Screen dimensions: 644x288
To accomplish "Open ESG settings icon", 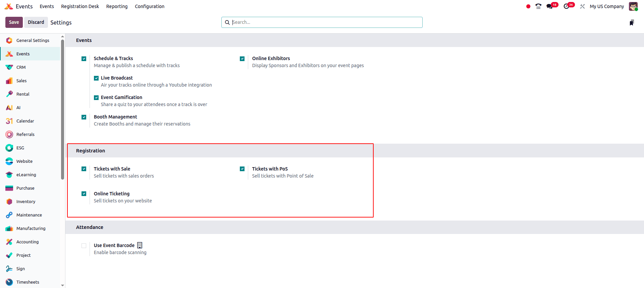I will (x=9, y=148).
